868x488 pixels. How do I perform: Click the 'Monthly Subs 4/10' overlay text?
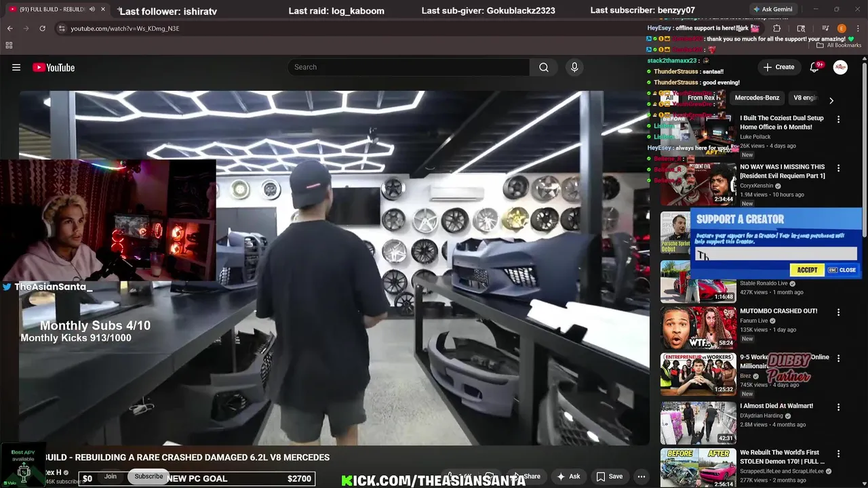point(95,325)
